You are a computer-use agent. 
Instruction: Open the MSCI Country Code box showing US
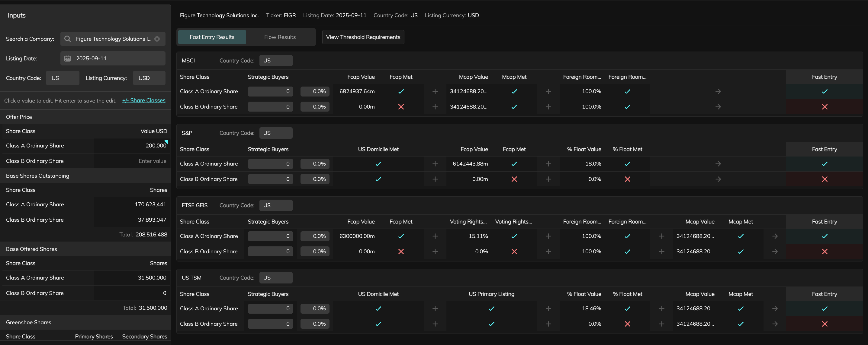[276, 61]
